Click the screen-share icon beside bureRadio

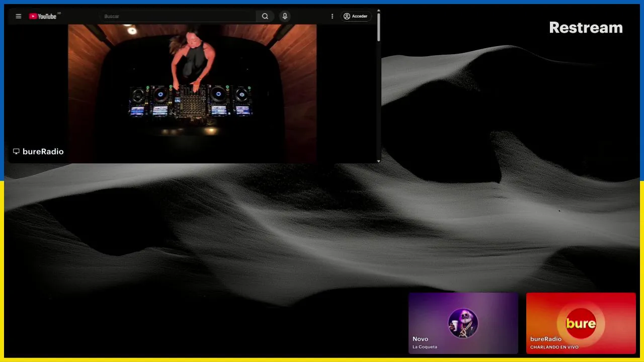coord(16,151)
